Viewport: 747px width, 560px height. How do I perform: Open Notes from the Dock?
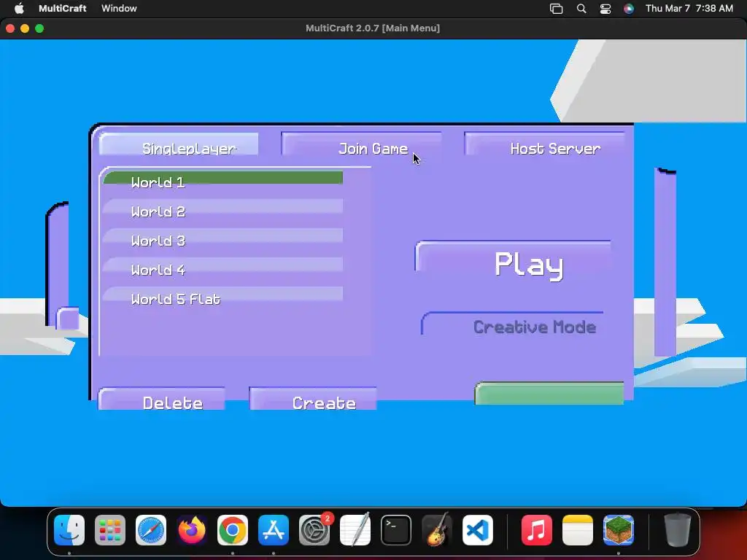(578, 530)
